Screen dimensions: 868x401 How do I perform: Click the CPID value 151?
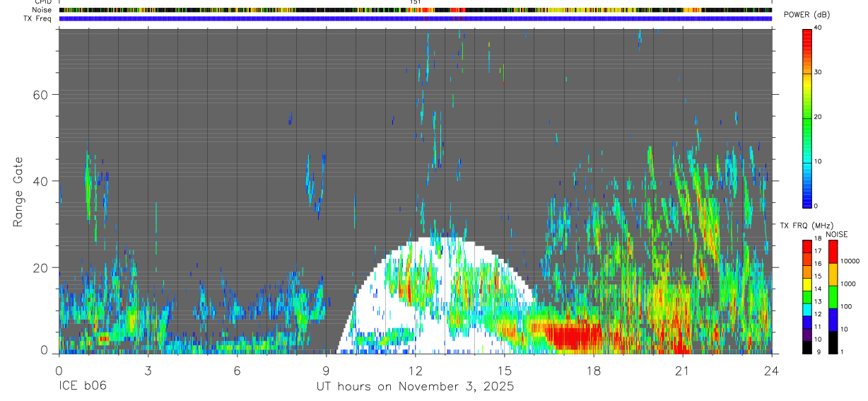(x=416, y=3)
